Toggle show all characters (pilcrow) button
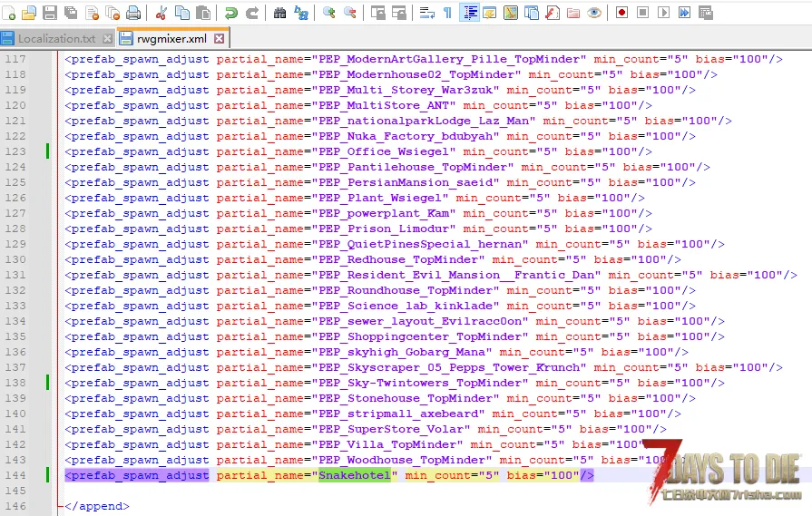 coord(447,13)
